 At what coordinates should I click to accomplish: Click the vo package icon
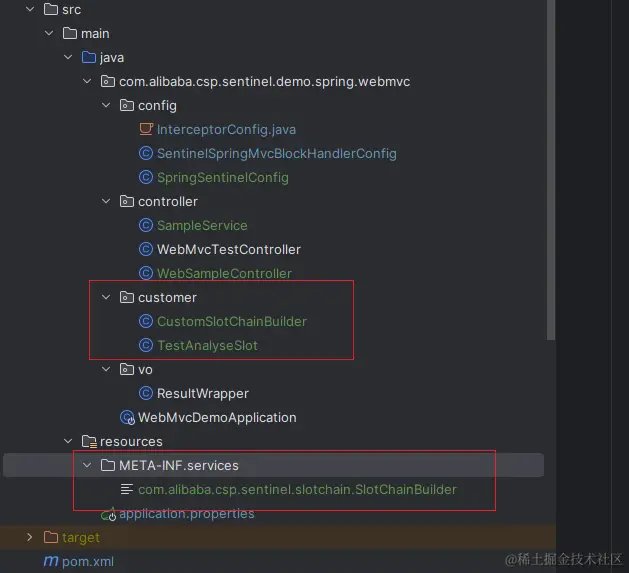pos(127,369)
